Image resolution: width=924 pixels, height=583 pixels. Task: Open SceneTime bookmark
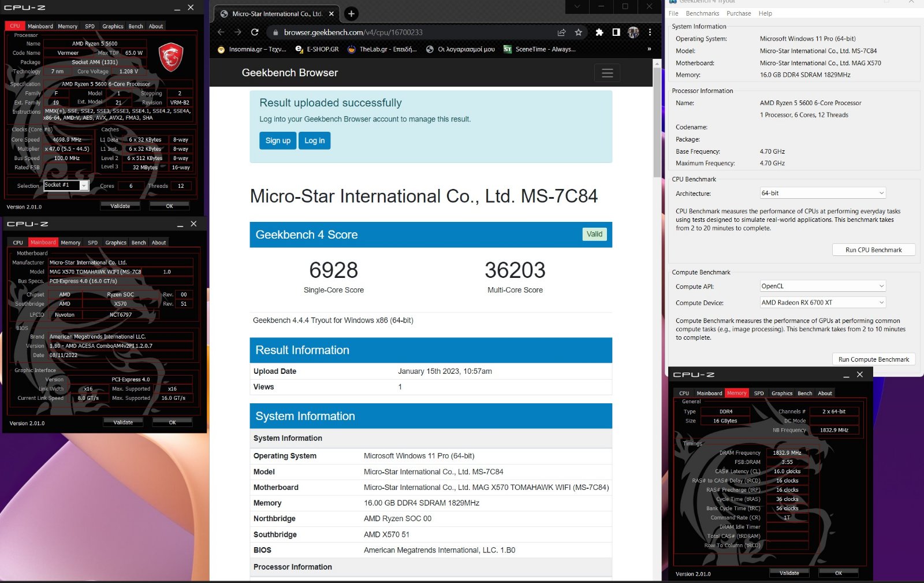pyautogui.click(x=540, y=49)
